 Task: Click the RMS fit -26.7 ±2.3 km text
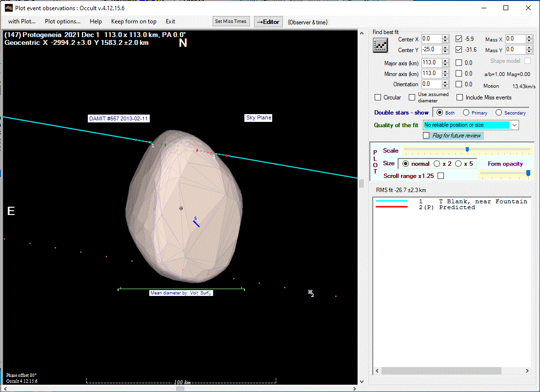[x=401, y=190]
